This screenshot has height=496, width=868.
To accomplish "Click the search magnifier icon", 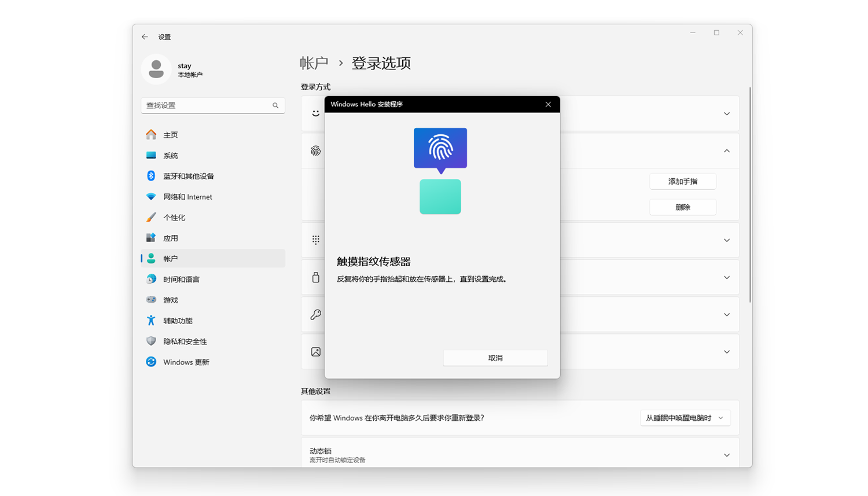I will (x=275, y=105).
